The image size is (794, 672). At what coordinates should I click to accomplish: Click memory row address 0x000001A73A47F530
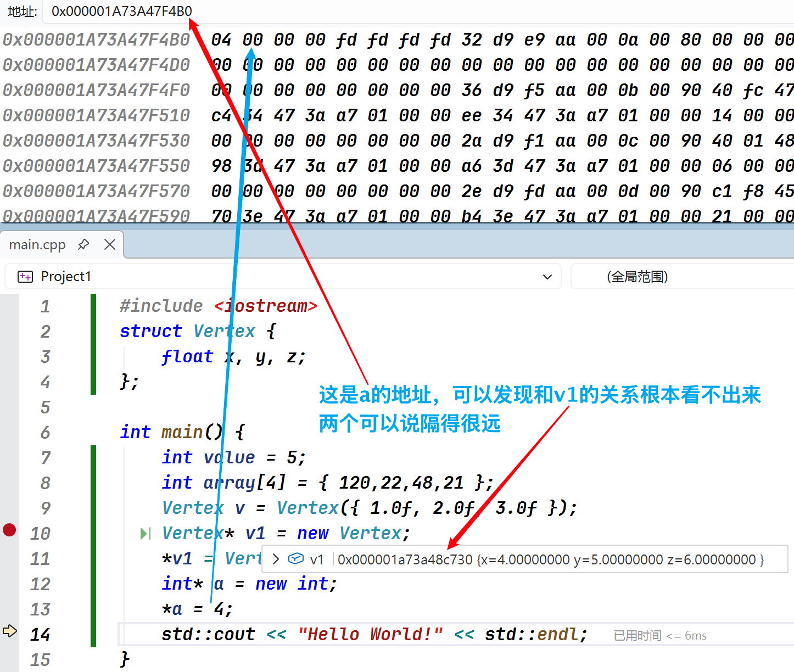96,141
